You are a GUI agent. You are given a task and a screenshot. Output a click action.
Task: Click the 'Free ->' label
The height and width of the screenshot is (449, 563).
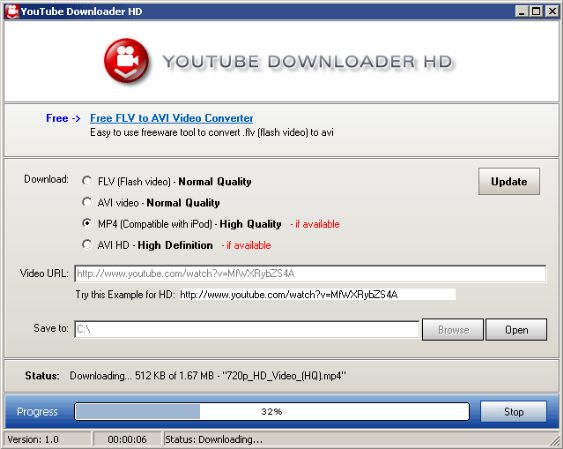click(63, 118)
